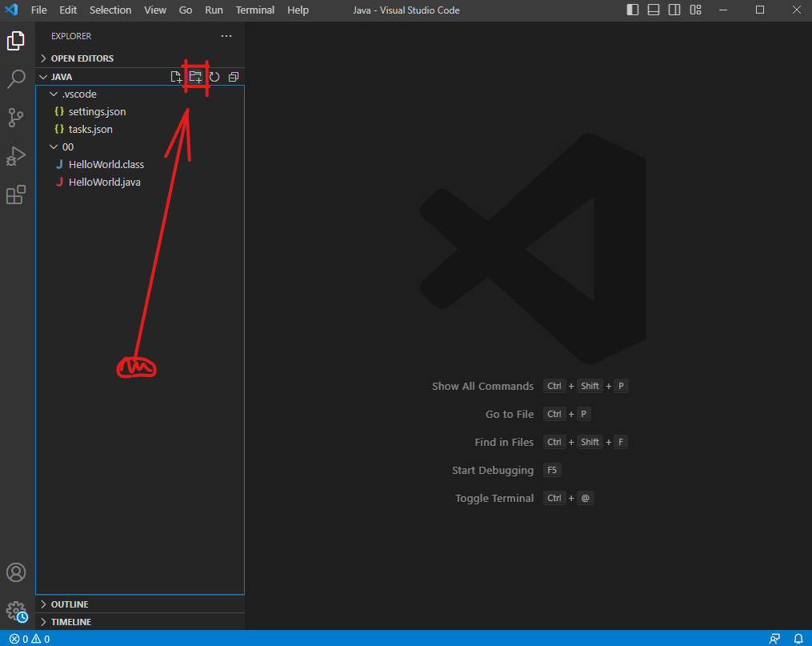Open the Run and Debug view
Screen dimensions: 812x646
[16, 156]
